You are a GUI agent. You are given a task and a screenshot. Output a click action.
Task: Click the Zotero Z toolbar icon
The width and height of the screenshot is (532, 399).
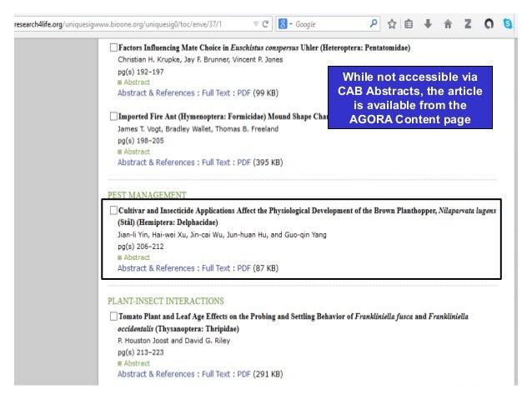468,23
